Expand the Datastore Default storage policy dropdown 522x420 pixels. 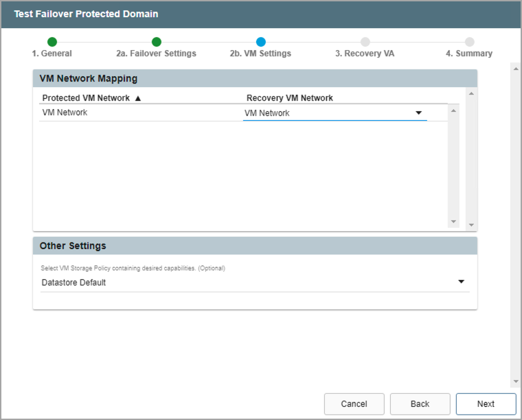click(461, 282)
